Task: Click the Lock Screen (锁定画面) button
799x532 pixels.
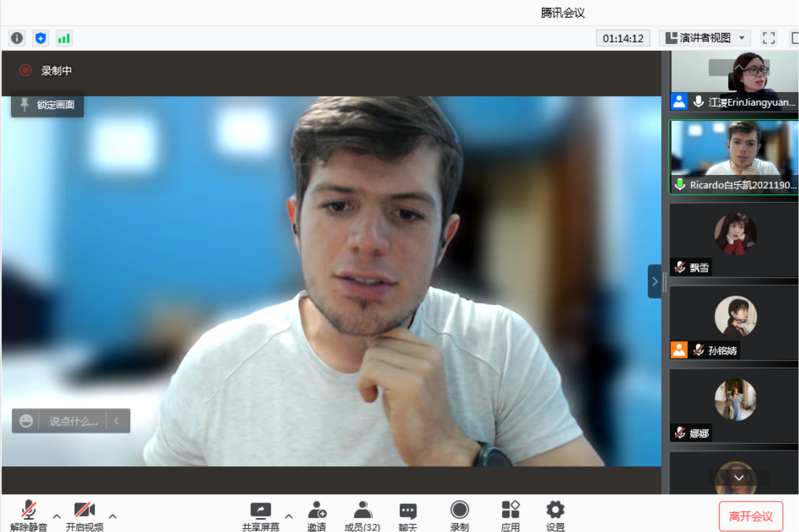Action: pos(48,105)
